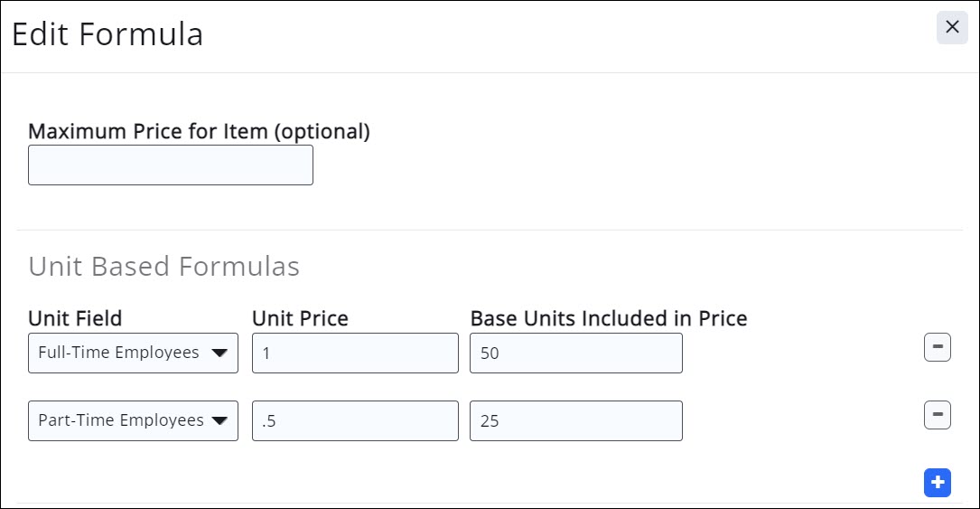Screen dimensions: 980x509
Task: Remove the Full-Time Employees formula row
Action: (937, 347)
